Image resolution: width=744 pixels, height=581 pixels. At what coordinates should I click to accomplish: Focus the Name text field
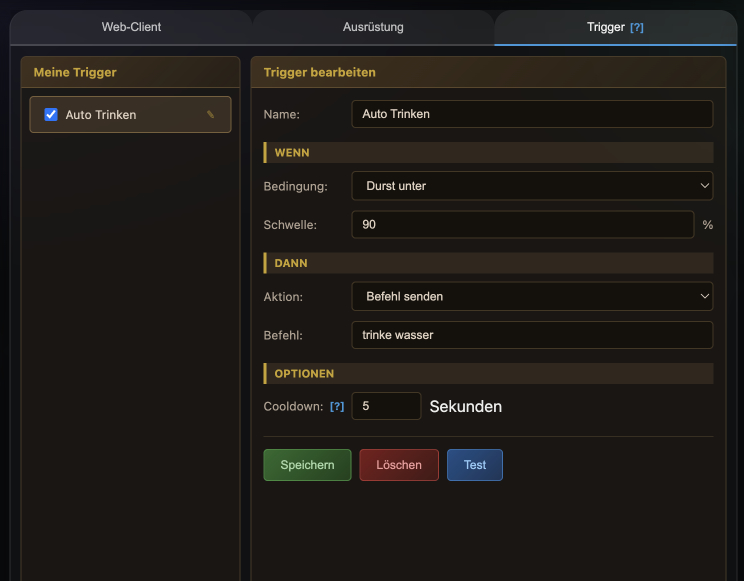532,114
